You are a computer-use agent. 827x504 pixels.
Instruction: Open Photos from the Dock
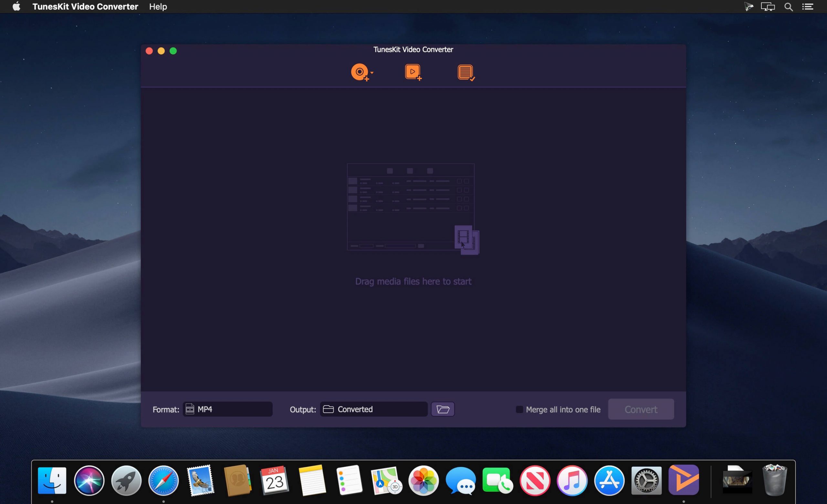(x=424, y=481)
